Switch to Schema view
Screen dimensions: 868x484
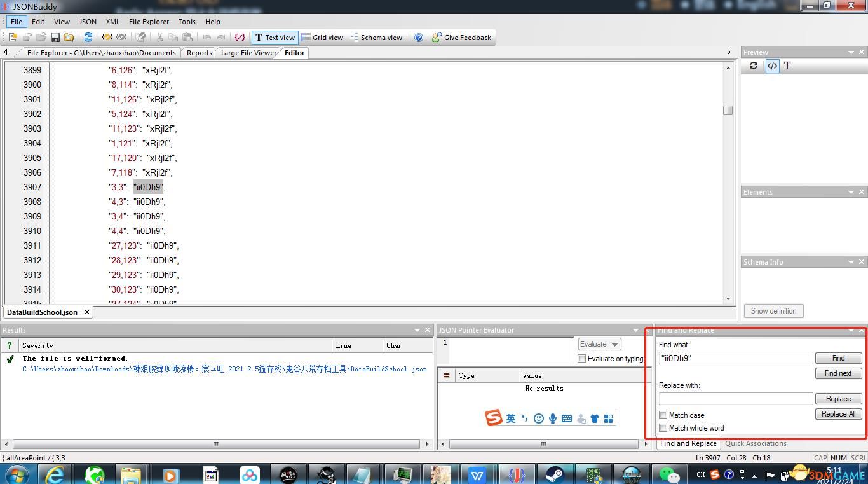click(376, 38)
